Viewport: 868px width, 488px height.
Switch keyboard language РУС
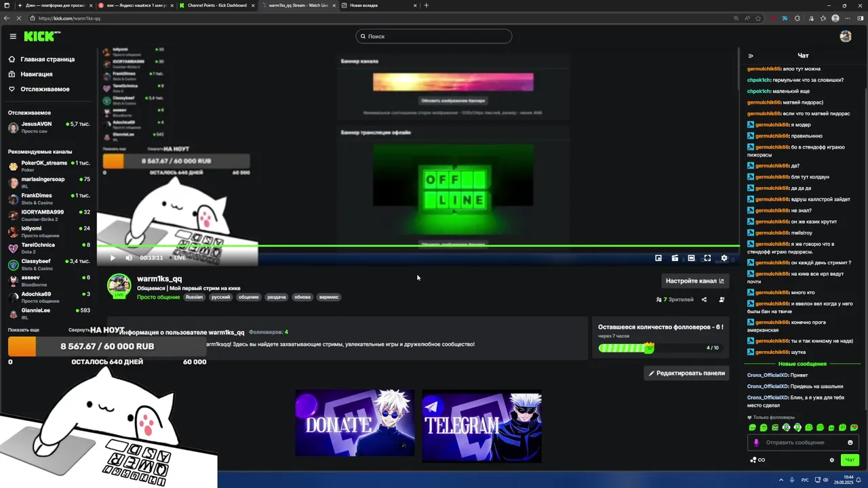pos(805,480)
